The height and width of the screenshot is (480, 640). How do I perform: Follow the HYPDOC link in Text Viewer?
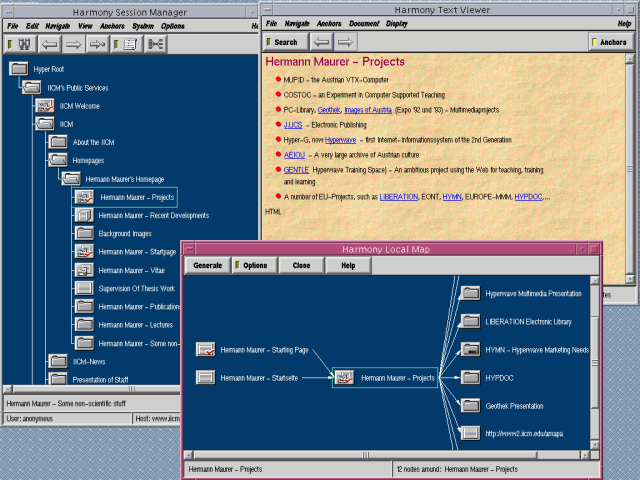[528, 197]
